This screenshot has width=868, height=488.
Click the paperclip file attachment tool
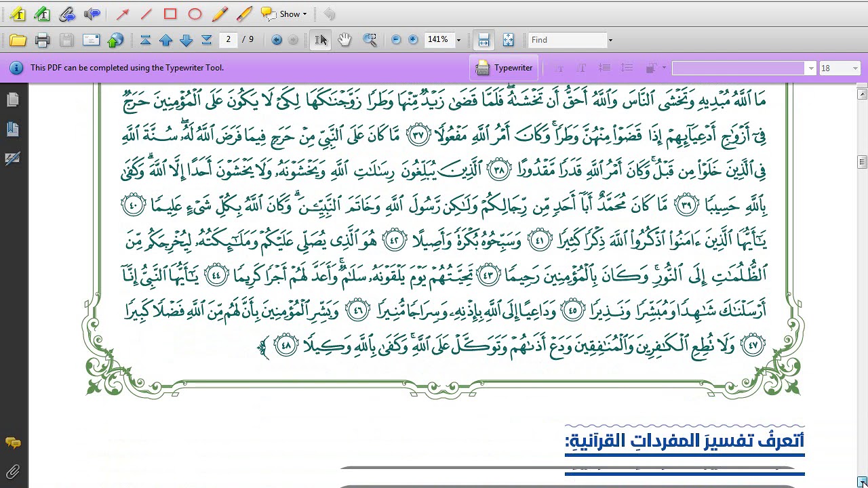pos(66,14)
